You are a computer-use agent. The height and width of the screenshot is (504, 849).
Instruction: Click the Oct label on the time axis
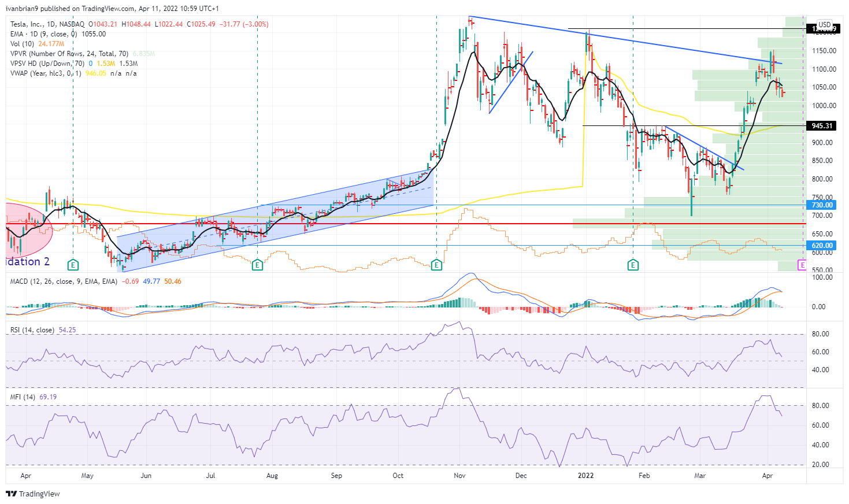(x=398, y=476)
